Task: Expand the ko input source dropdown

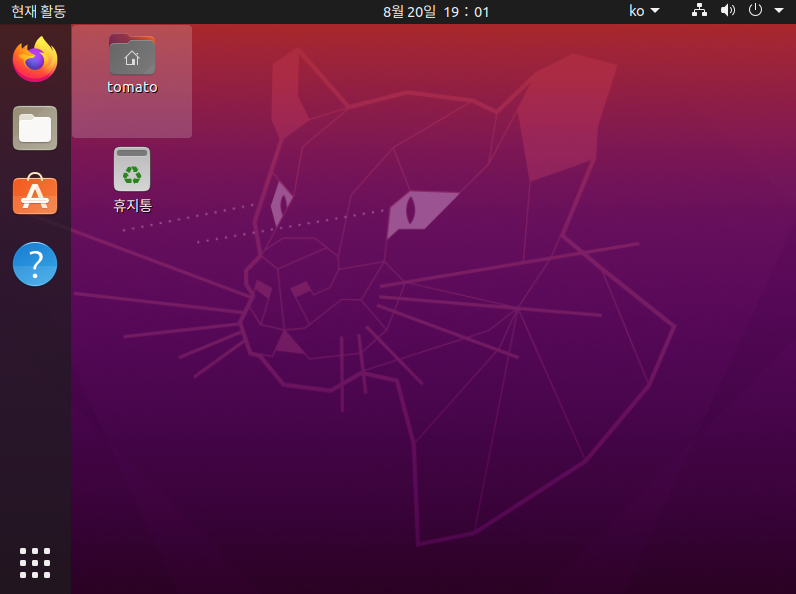Action: pos(644,11)
